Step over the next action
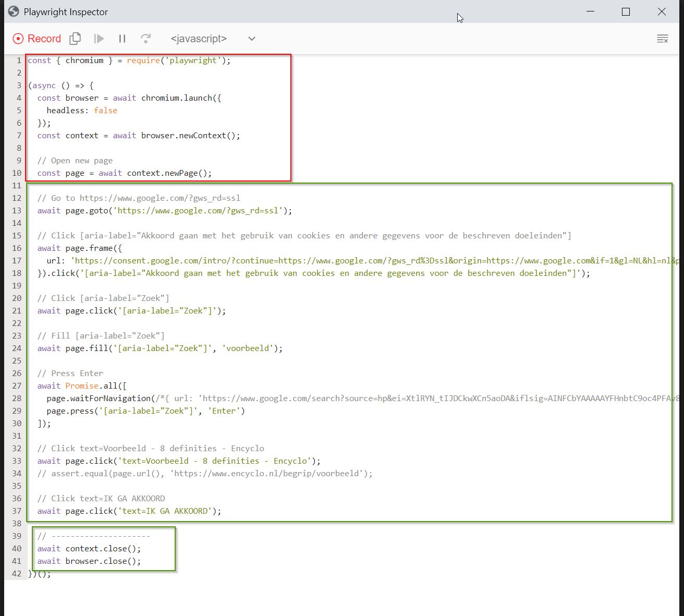Screen dimensions: 684x616 tap(146, 39)
